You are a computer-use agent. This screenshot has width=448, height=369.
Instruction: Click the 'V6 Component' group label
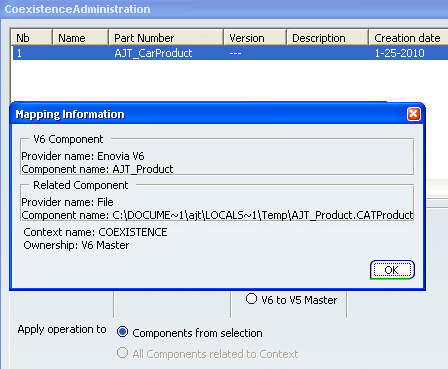click(68, 139)
